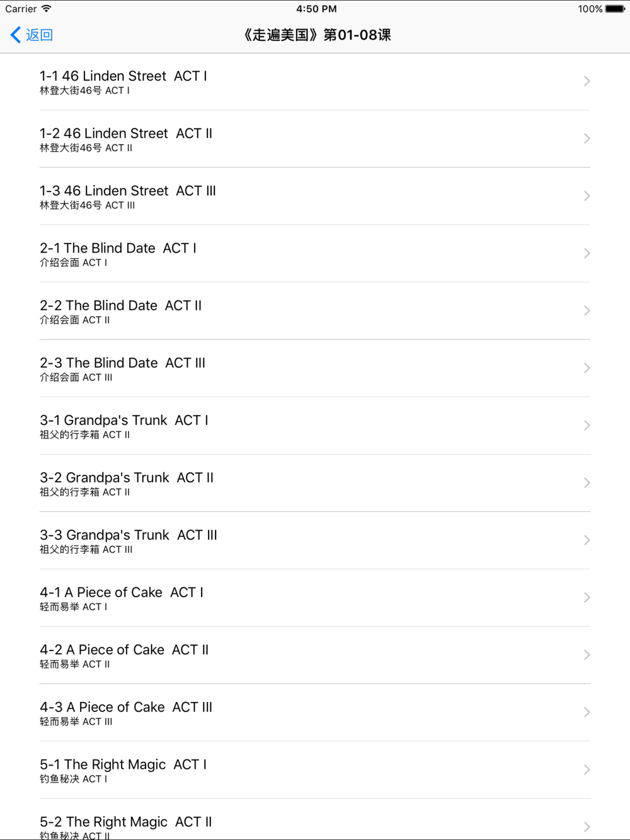The image size is (630, 840).
Task: Select 2-1 The Blind Date ACT I
Action: click(x=315, y=254)
